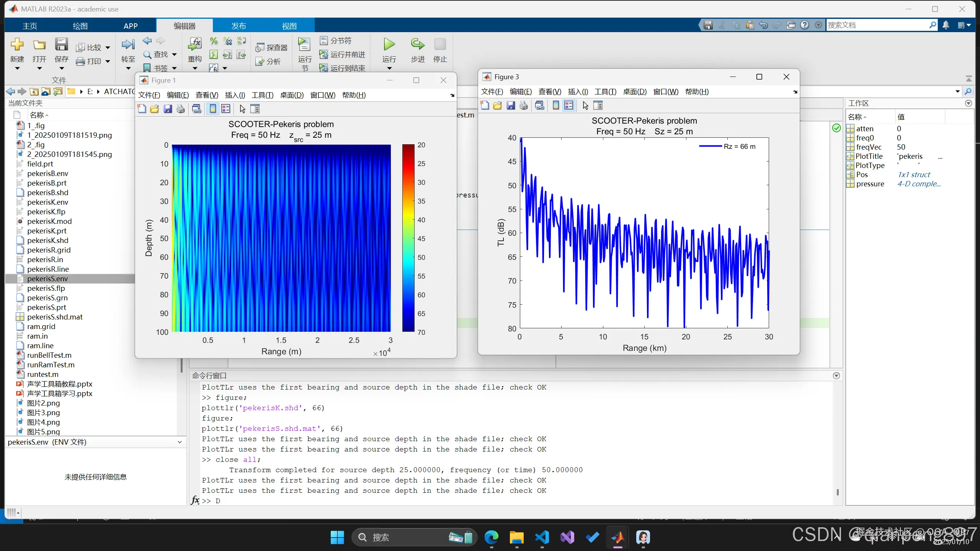Screen dimensions: 980x551
Task: Click the Edit Plot arrow in Figure 3
Action: coord(585,106)
